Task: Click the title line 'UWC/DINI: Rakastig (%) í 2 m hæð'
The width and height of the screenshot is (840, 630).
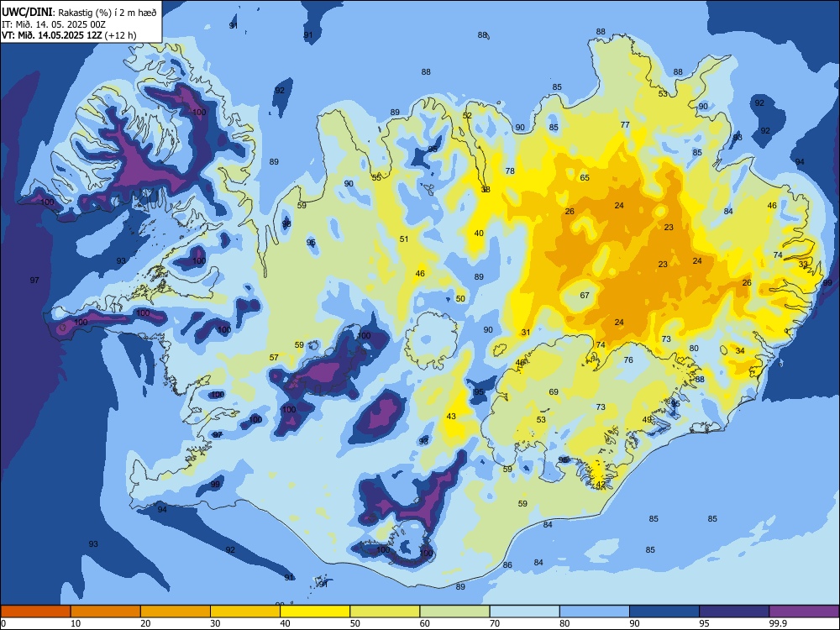Action: (x=79, y=13)
